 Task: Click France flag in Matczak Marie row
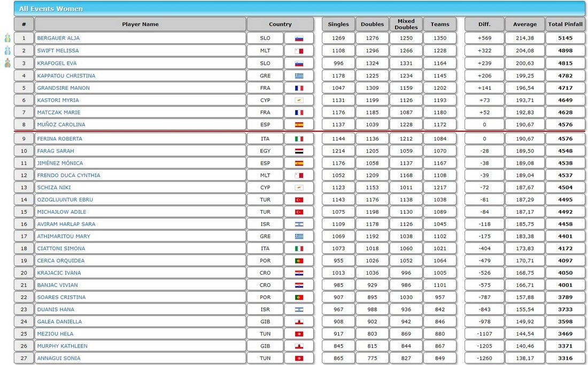coord(299,112)
